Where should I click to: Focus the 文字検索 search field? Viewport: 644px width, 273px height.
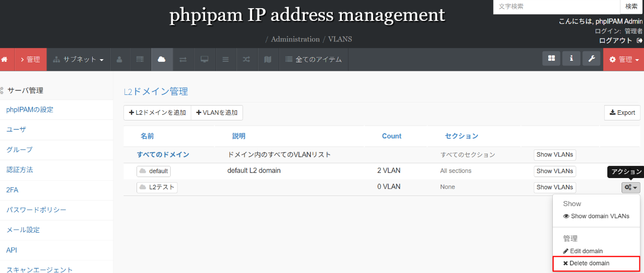[556, 7]
